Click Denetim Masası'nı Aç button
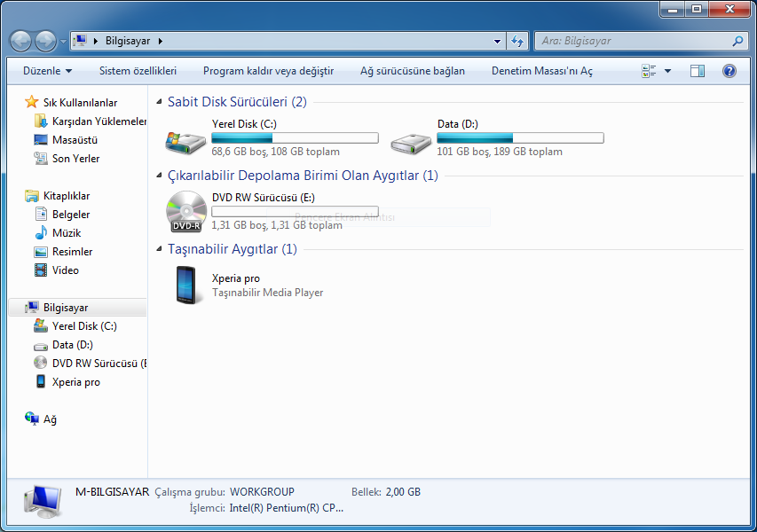Image resolution: width=757 pixels, height=532 pixels. (x=542, y=71)
